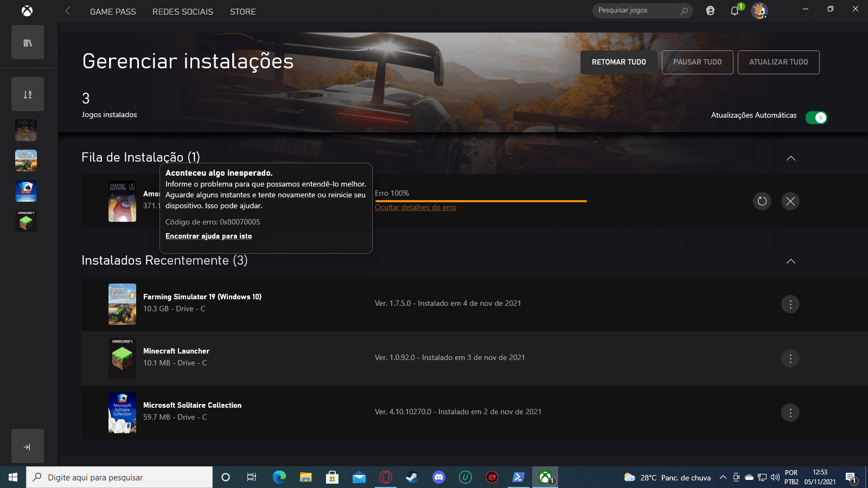The image size is (868, 488).
Task: Open Microsoft Store from taskbar
Action: [x=332, y=477]
